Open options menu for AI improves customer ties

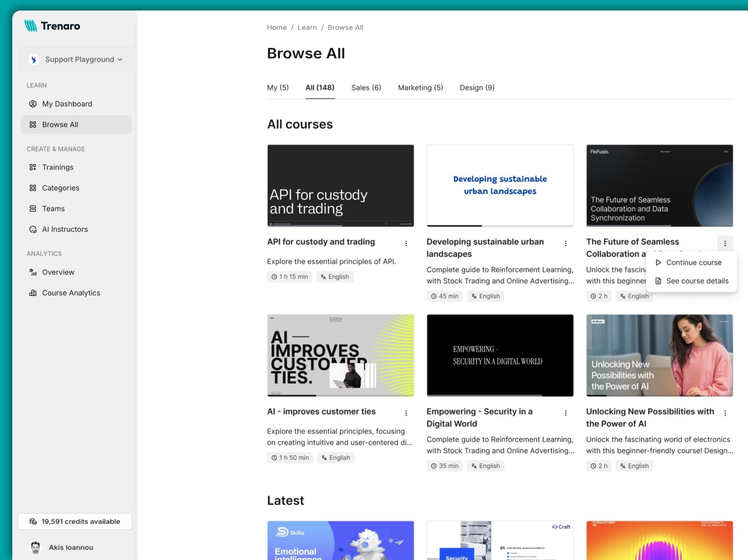pos(406,413)
